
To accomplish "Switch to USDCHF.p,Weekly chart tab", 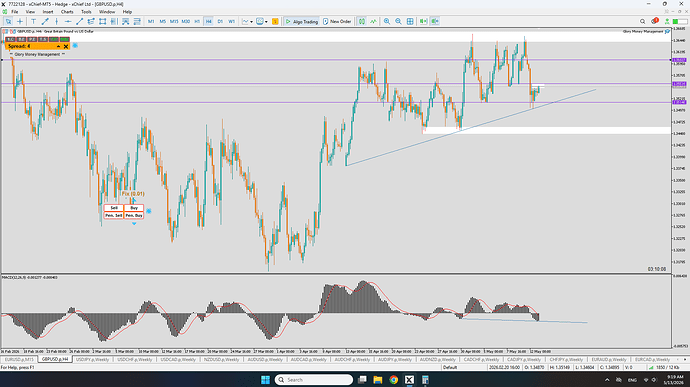I will (135, 359).
